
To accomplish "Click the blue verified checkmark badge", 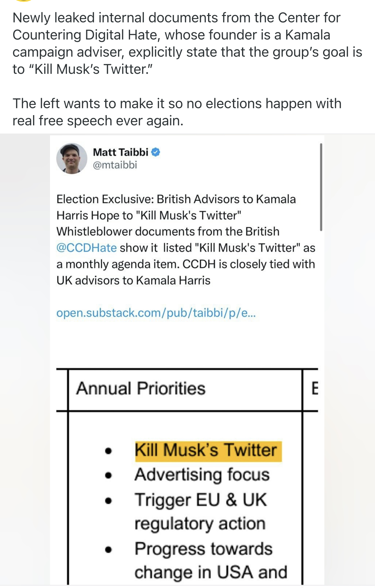I will pyautogui.click(x=155, y=152).
